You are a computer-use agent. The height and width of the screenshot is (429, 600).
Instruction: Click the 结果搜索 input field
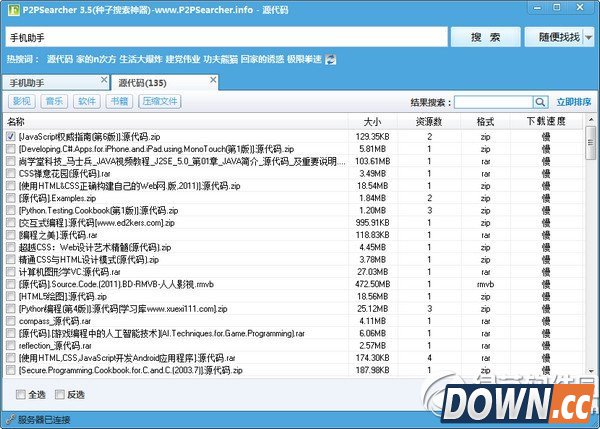[494, 102]
